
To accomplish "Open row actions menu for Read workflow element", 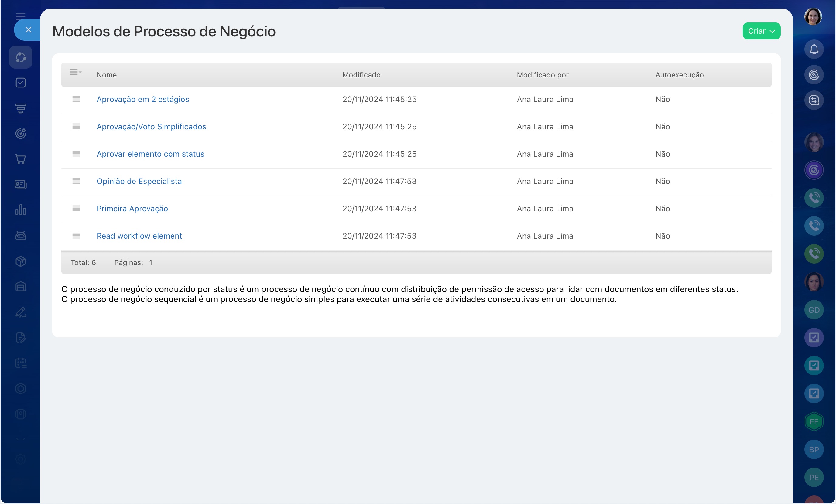I will click(76, 235).
